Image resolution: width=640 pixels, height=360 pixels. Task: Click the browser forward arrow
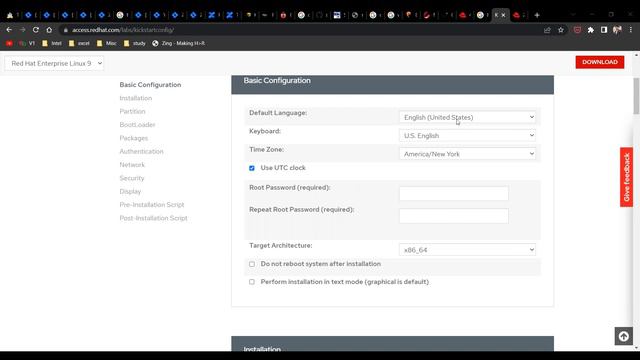22,30
